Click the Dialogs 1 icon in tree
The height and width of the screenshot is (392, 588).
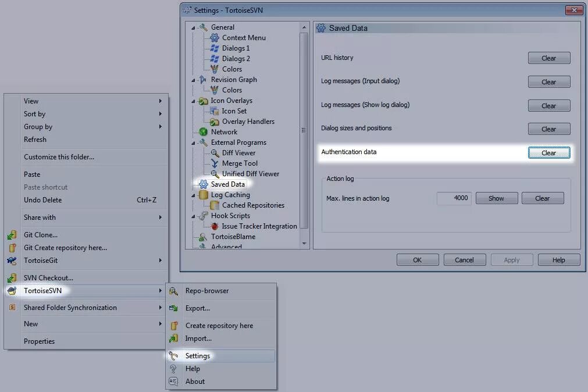tap(215, 48)
